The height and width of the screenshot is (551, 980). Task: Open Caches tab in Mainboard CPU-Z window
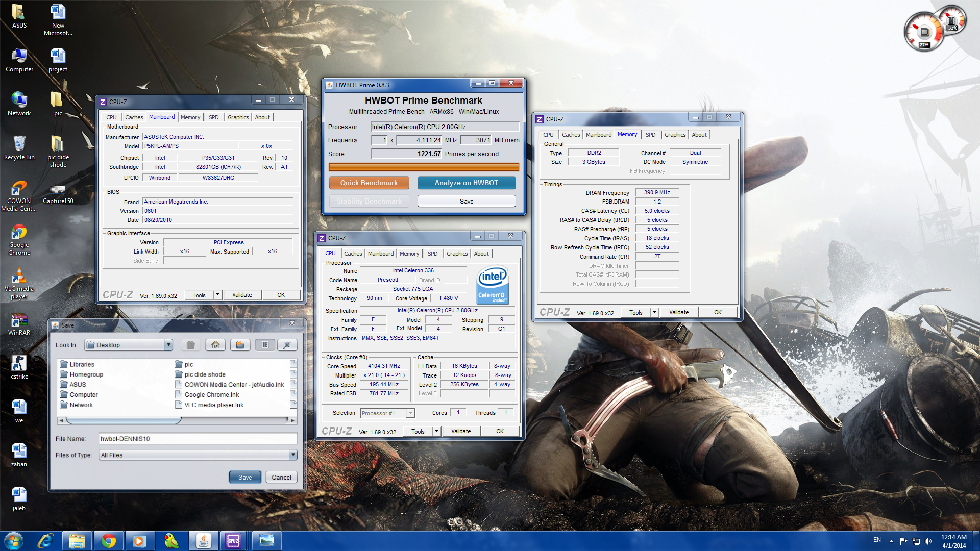pos(134,117)
